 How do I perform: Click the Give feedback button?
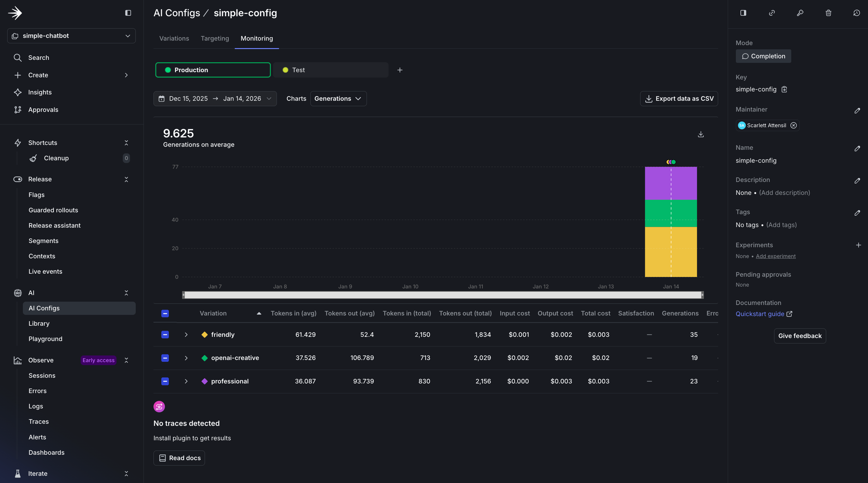[800, 336]
